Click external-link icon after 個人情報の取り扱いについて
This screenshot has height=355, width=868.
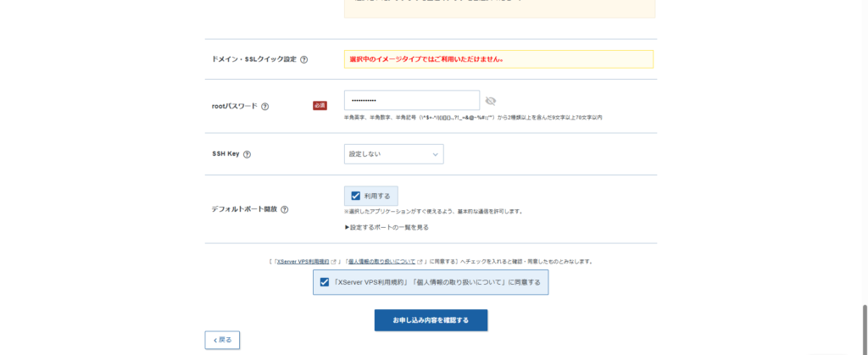pos(418,262)
